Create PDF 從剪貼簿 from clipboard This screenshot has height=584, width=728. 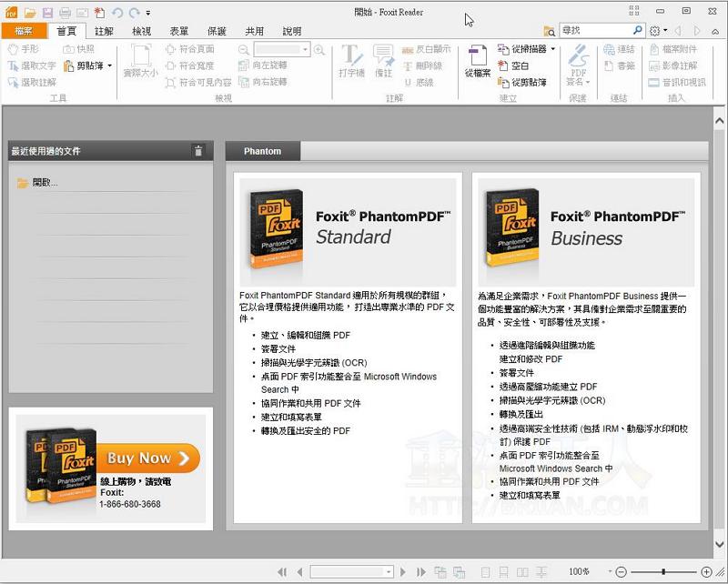pos(521,82)
